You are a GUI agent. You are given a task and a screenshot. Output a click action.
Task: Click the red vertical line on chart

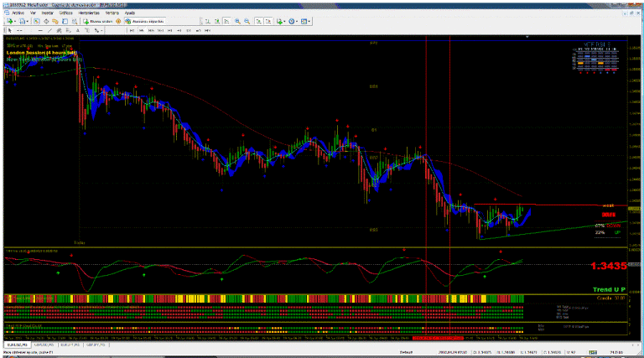click(x=451, y=126)
